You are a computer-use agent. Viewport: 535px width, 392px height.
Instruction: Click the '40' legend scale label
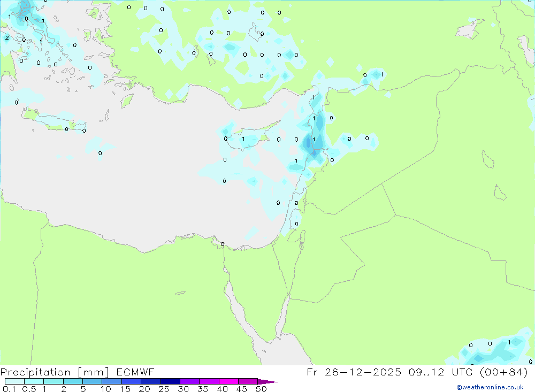coord(222,389)
